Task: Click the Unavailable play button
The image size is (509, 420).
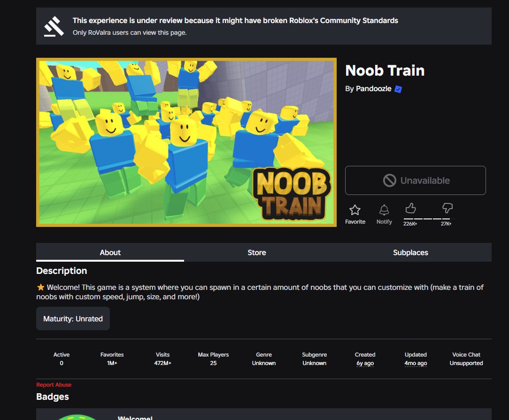Action: [416, 180]
